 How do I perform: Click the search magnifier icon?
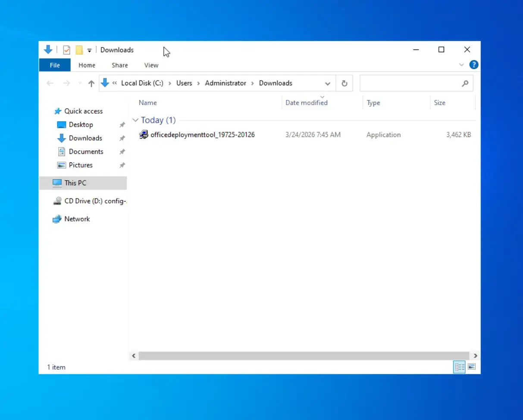(x=465, y=84)
